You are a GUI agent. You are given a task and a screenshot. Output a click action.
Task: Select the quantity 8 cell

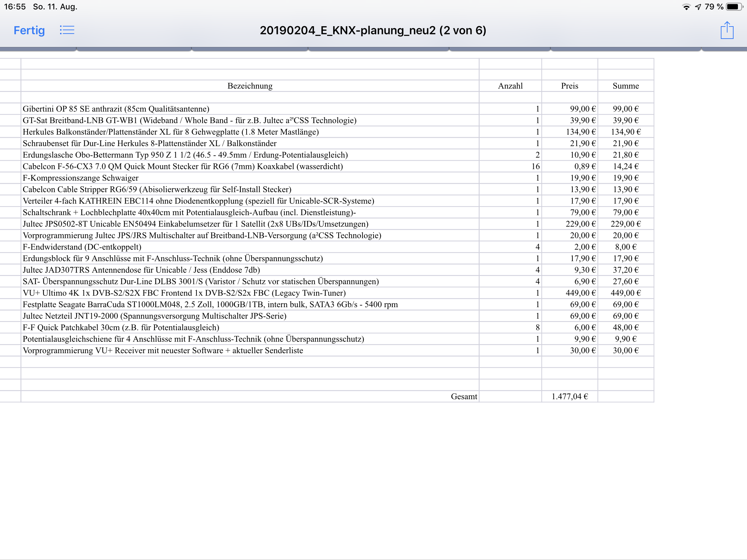pyautogui.click(x=510, y=327)
